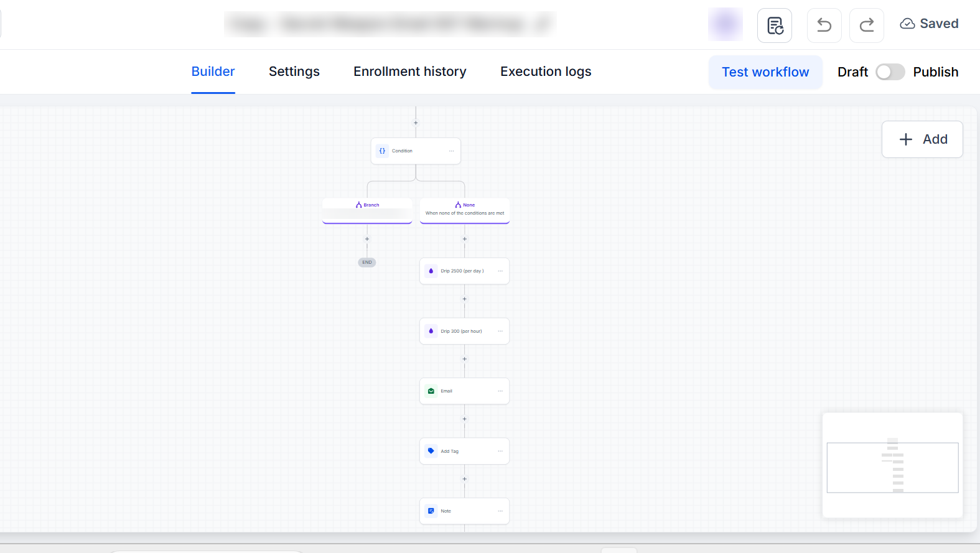
Task: Click the Saved cloud status
Action: pyautogui.click(x=929, y=24)
